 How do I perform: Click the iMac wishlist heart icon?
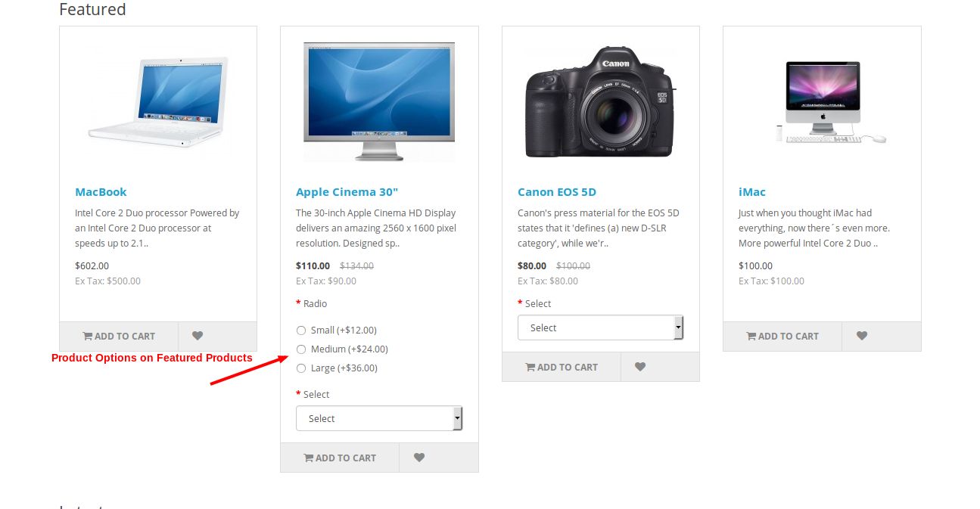click(x=862, y=336)
